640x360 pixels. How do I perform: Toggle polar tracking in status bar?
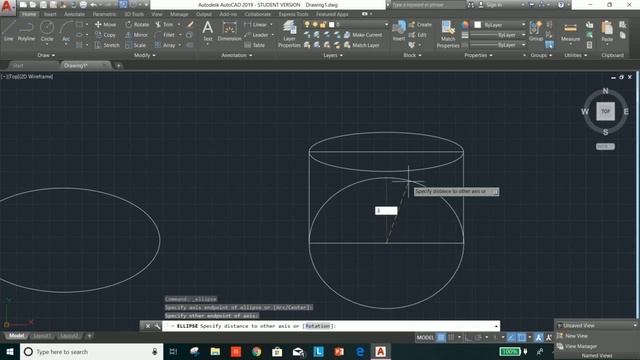coord(478,337)
